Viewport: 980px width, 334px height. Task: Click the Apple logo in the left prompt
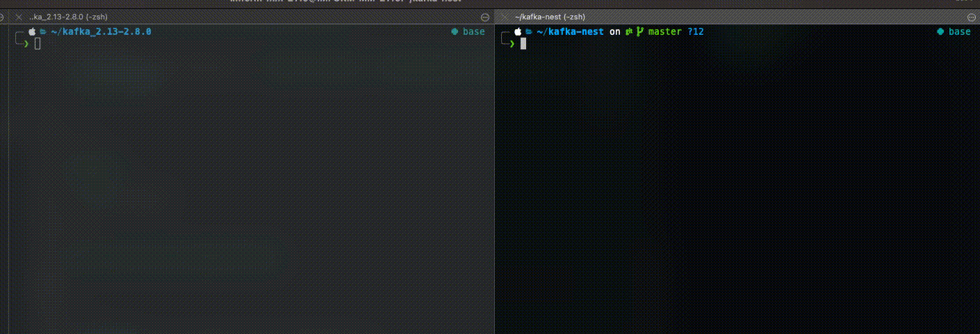tap(31, 32)
